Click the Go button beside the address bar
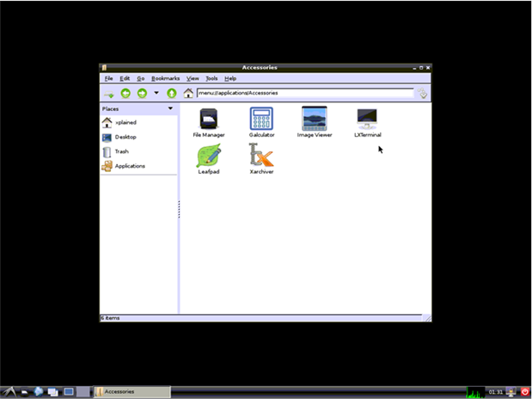 pyautogui.click(x=423, y=93)
